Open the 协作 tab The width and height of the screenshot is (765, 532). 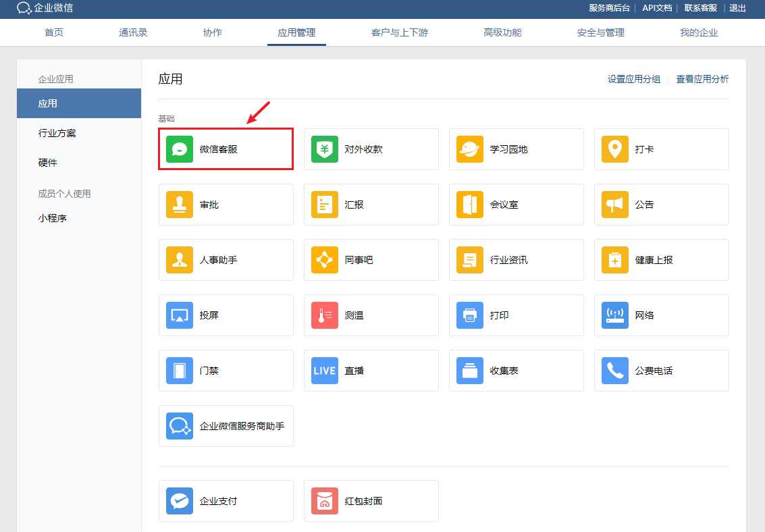pyautogui.click(x=212, y=32)
